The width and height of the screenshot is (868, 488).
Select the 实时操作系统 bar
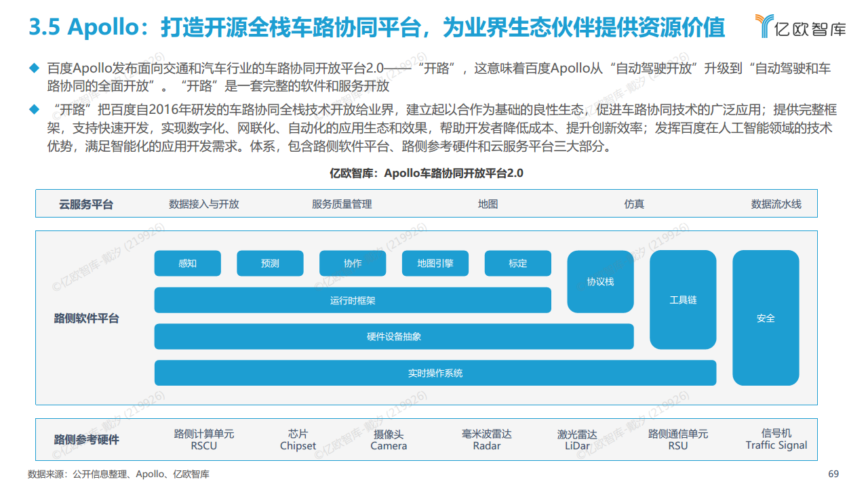click(435, 373)
